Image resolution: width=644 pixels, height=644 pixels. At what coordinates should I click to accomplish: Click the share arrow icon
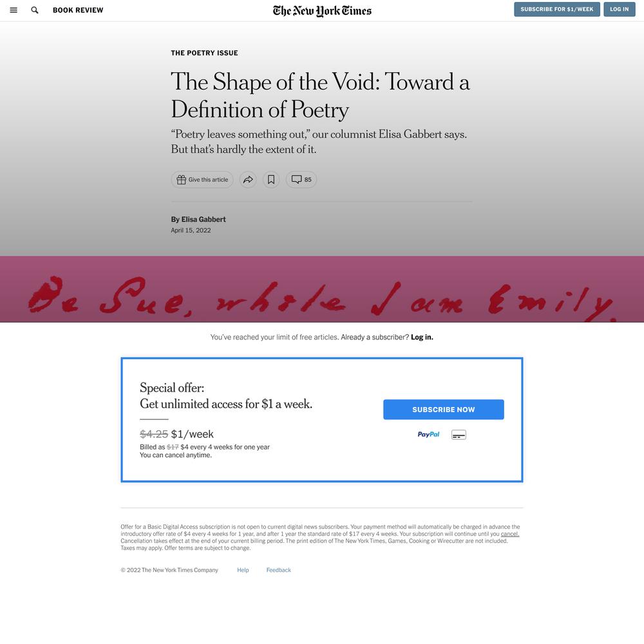[x=248, y=180]
